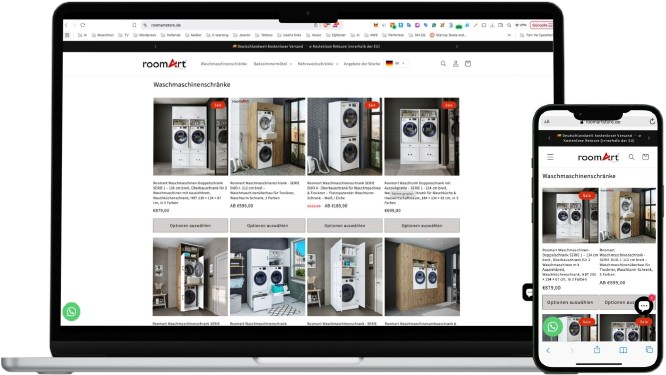
Task: Tap the left Optionen auswählen button on the phone
Action: 570,302
